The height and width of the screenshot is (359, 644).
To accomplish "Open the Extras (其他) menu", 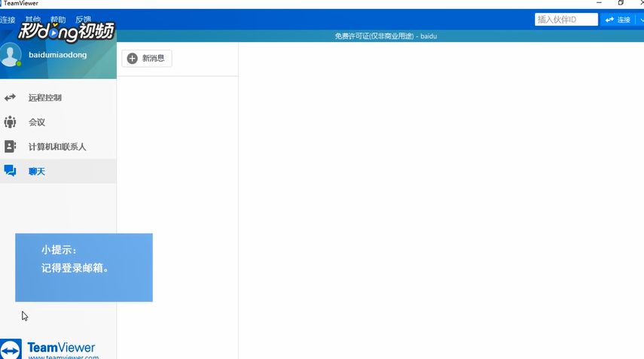I will click(33, 20).
